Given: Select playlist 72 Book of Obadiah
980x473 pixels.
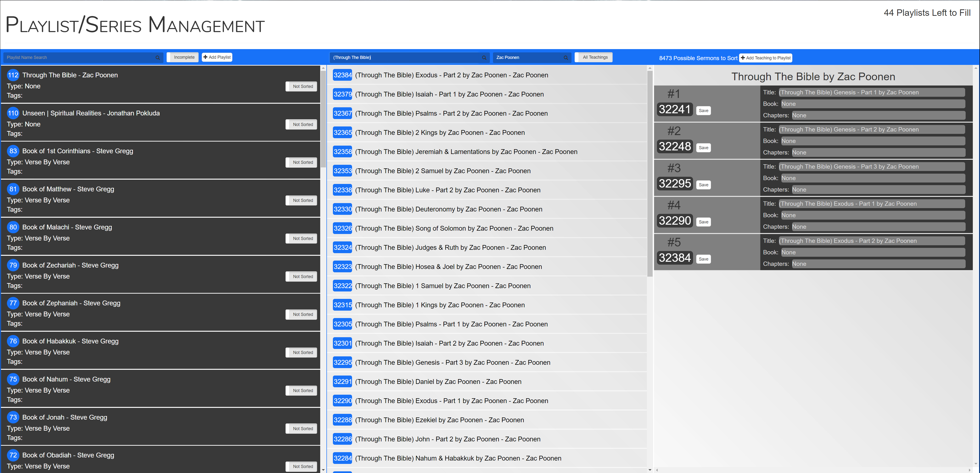Looking at the screenshot, I should 160,460.
